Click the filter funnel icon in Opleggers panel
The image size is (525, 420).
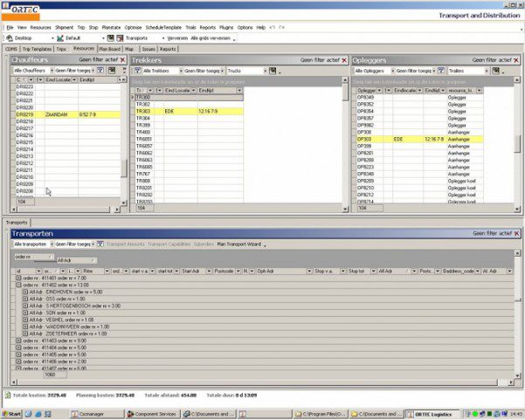[441, 70]
